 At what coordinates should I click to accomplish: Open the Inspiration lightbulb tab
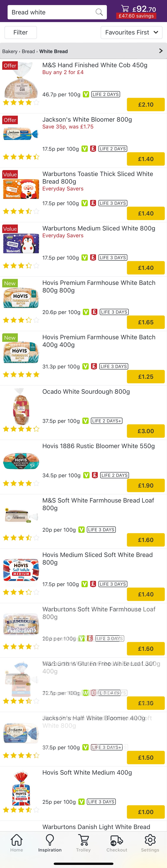[50, 842]
